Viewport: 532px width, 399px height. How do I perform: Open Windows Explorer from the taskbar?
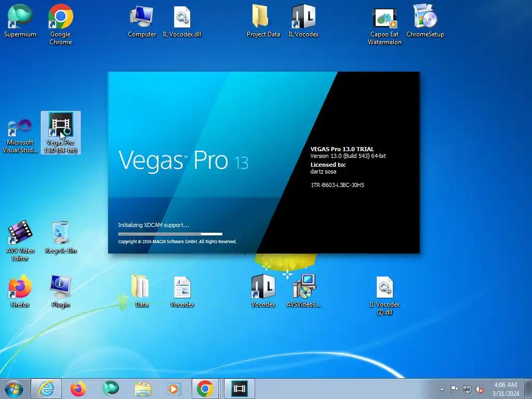coord(143,389)
